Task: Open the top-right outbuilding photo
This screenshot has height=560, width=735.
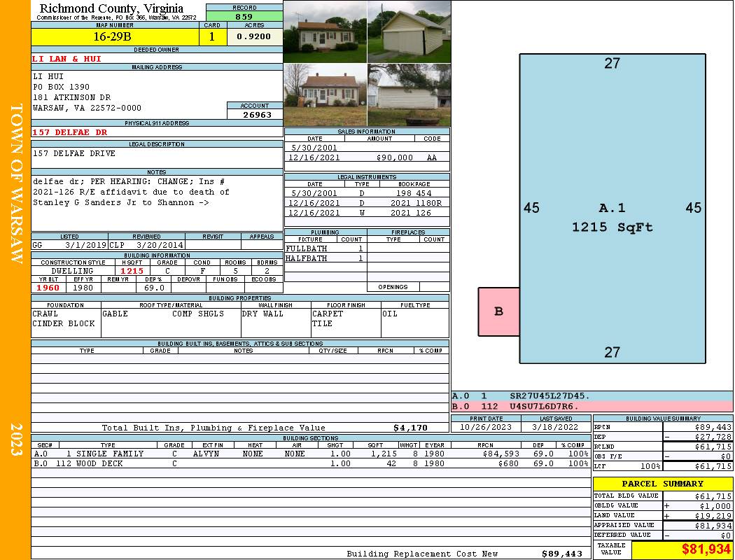Action: (x=409, y=31)
